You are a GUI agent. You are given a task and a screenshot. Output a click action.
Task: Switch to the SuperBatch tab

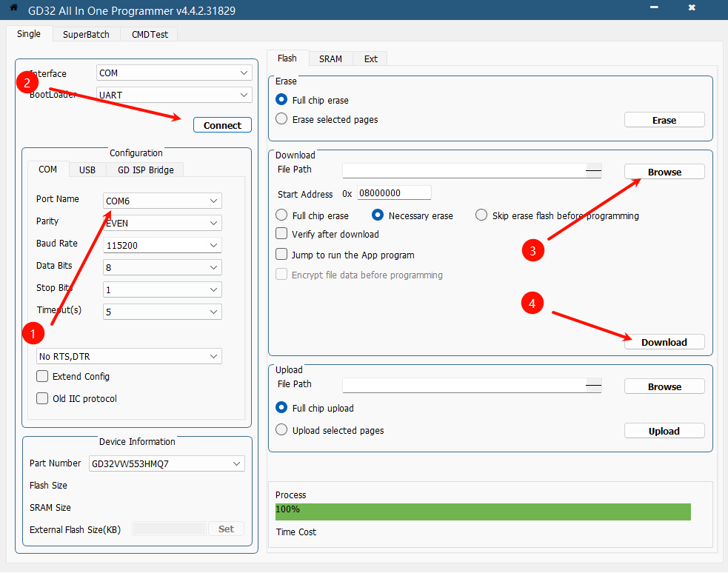tap(86, 34)
